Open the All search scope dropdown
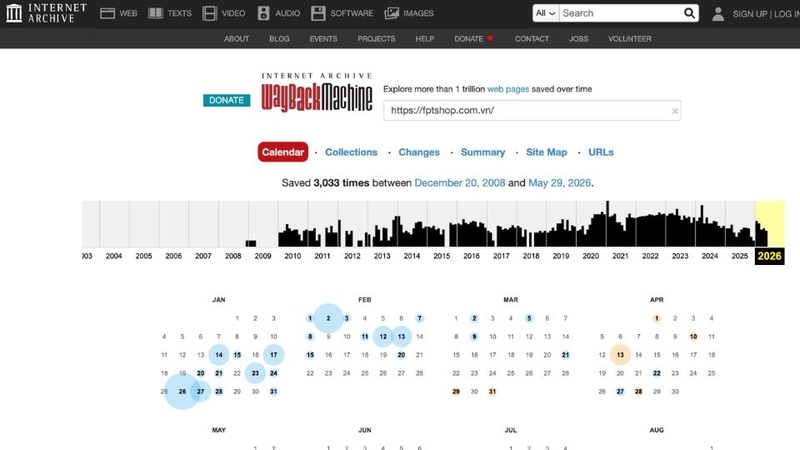This screenshot has height=450, width=800. coord(545,13)
